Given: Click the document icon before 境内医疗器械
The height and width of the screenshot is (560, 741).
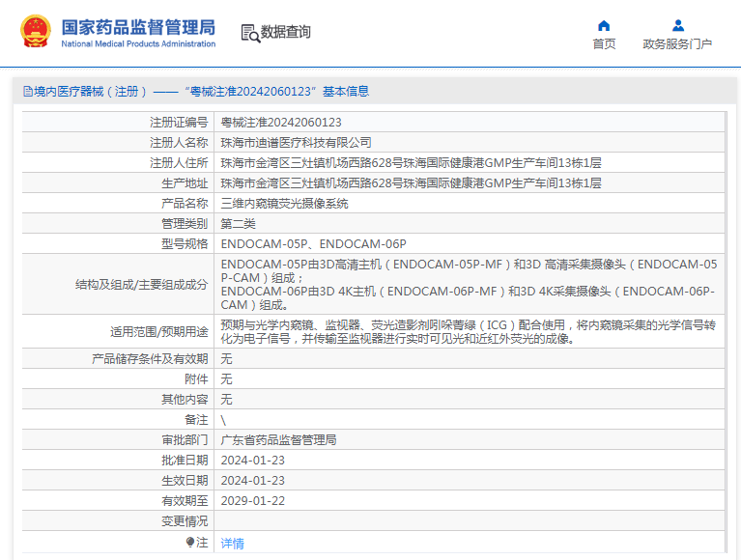Looking at the screenshot, I should click(x=28, y=92).
